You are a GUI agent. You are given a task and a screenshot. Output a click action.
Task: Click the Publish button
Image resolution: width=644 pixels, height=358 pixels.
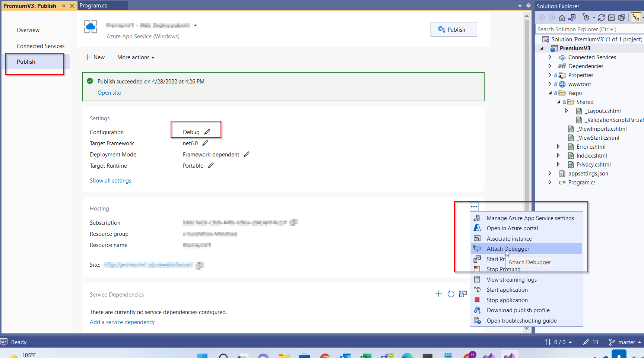pos(454,29)
